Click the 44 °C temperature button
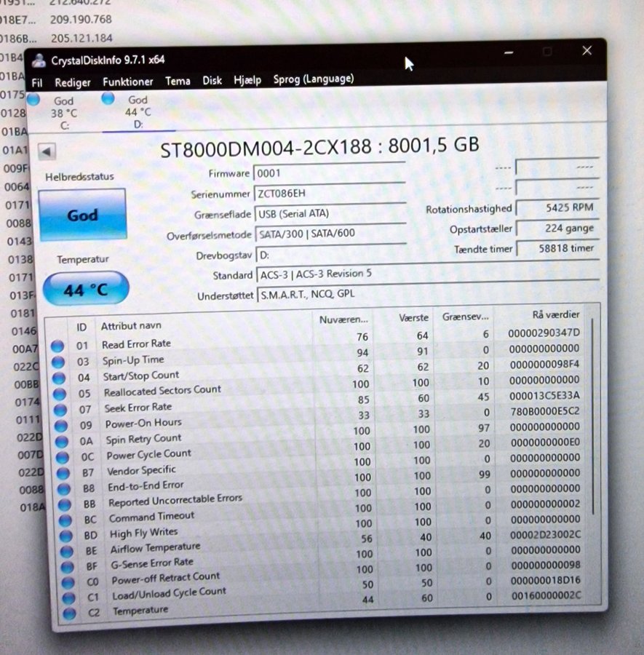644x655 pixels. tap(85, 290)
